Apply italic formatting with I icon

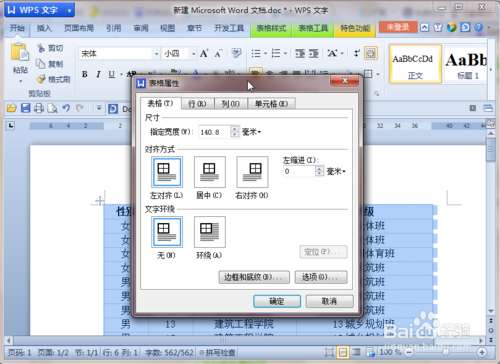(x=98, y=74)
